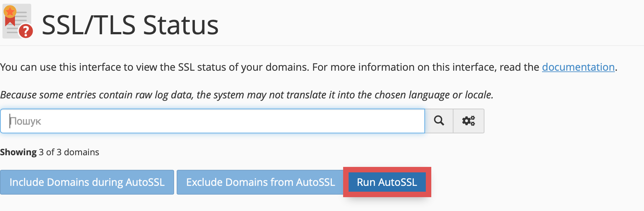
Task: Submit the domain search with the magnifier button
Action: click(x=439, y=121)
